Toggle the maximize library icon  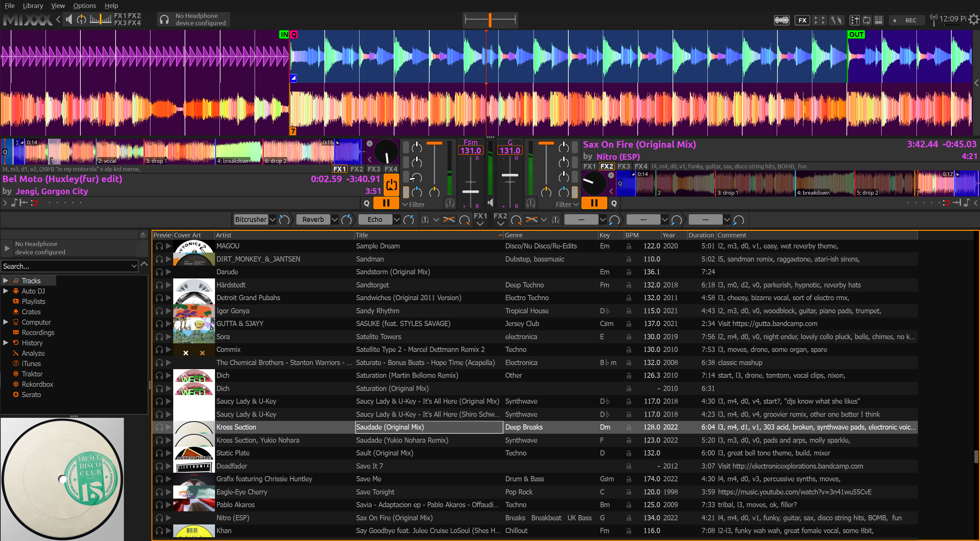[879, 20]
